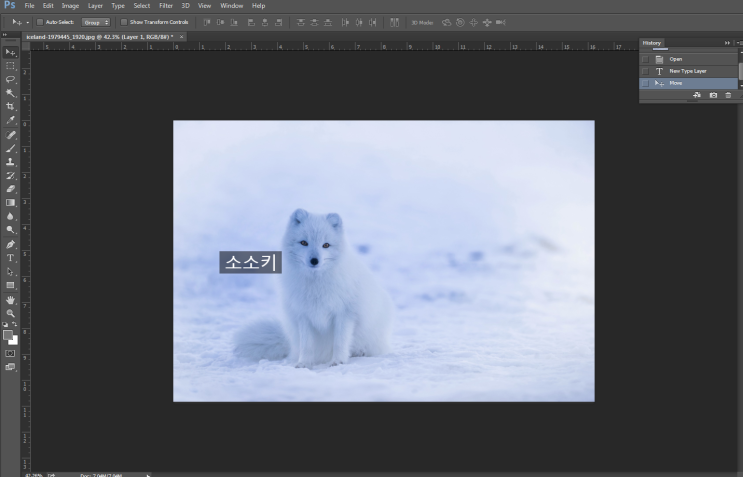Pick the Lasso tool
This screenshot has width=743, height=477.
(11, 78)
